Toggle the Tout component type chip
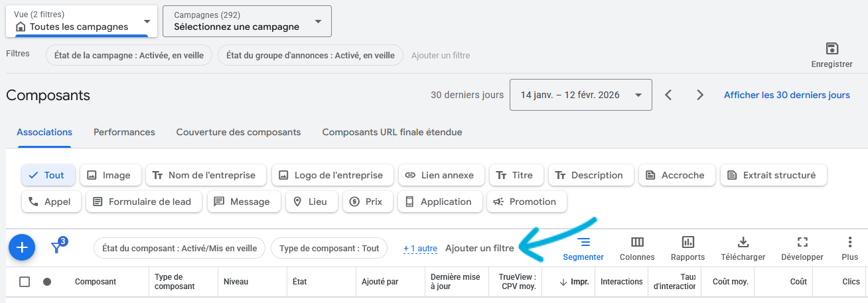 click(x=48, y=175)
